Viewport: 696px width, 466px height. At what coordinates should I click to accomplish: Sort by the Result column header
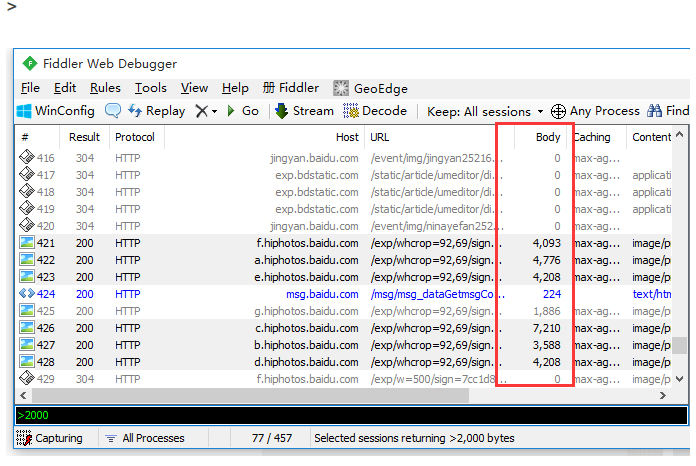point(84,137)
